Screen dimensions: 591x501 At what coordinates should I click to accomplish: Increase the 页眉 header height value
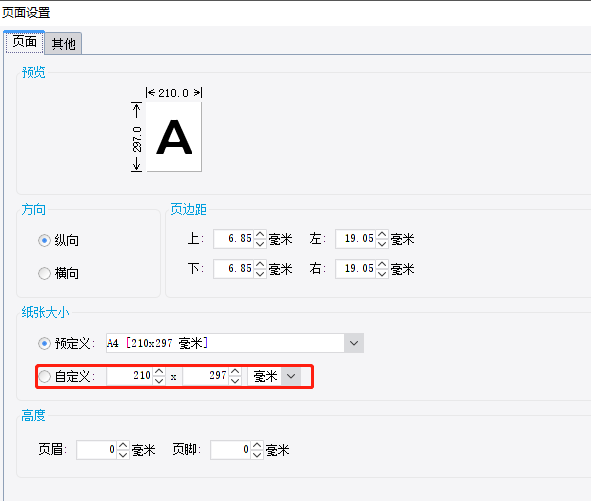pyautogui.click(x=123, y=445)
